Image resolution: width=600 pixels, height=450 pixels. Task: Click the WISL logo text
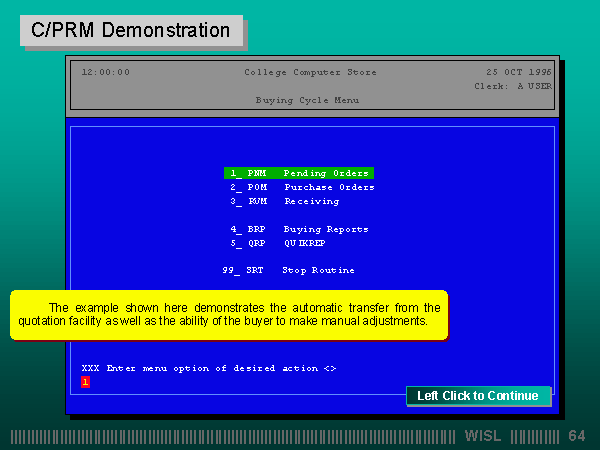pyautogui.click(x=484, y=436)
